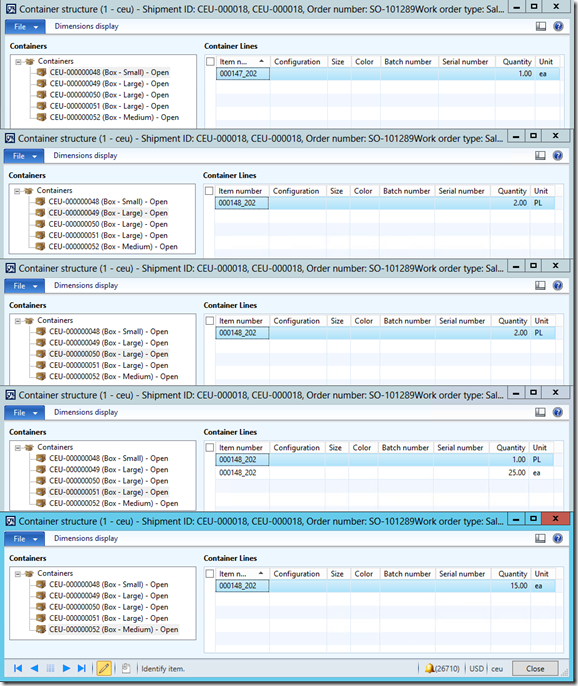Click view layout icon in top window

pyautogui.click(x=541, y=26)
